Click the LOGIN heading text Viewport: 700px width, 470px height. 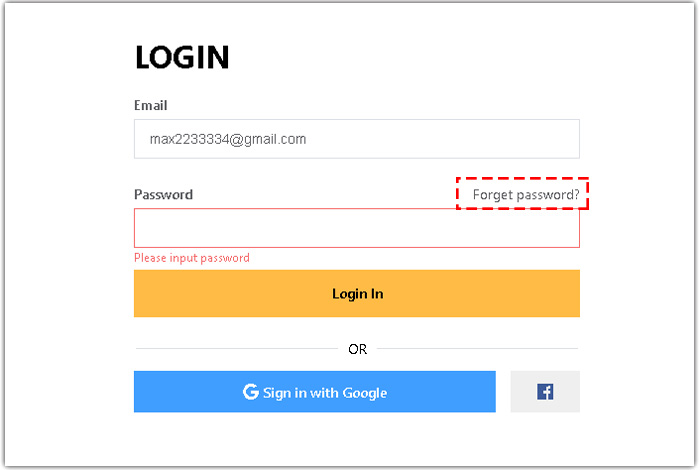pos(182,57)
